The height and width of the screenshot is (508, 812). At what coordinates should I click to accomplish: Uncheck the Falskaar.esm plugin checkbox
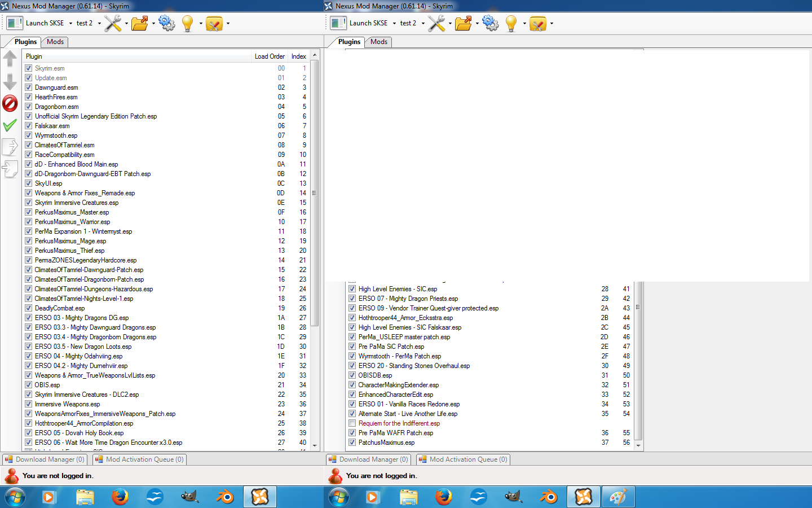click(x=29, y=126)
